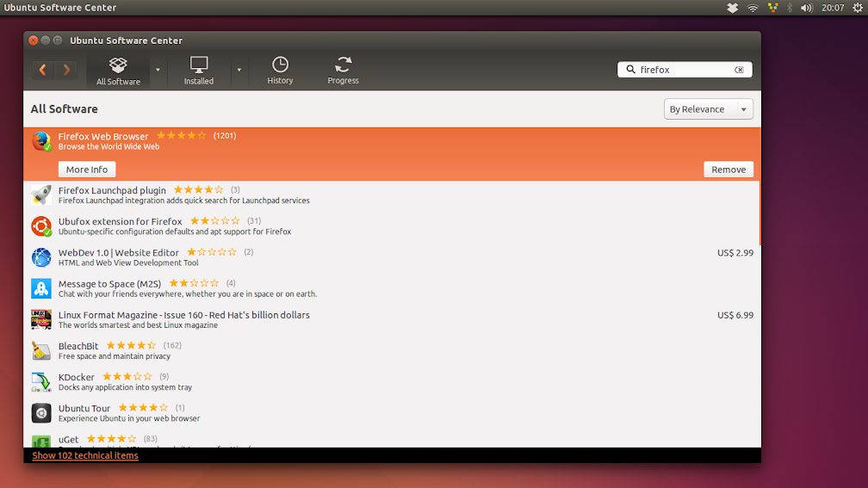Click Show 102 technical items link

tap(85, 455)
